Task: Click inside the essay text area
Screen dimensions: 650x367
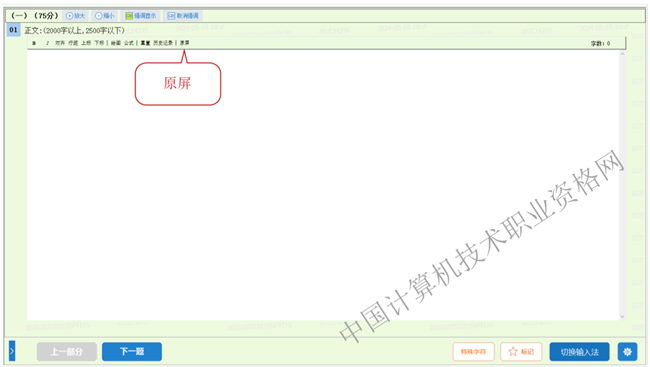Action: [x=323, y=185]
